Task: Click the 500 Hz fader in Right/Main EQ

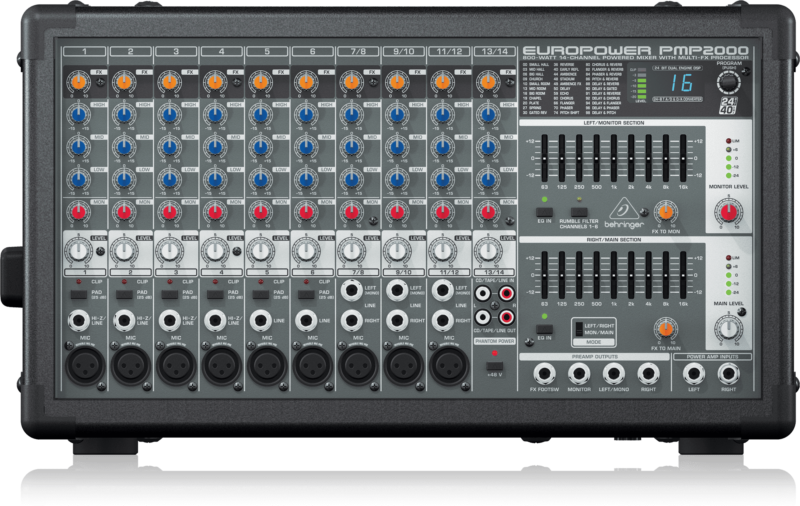Action: click(x=596, y=275)
